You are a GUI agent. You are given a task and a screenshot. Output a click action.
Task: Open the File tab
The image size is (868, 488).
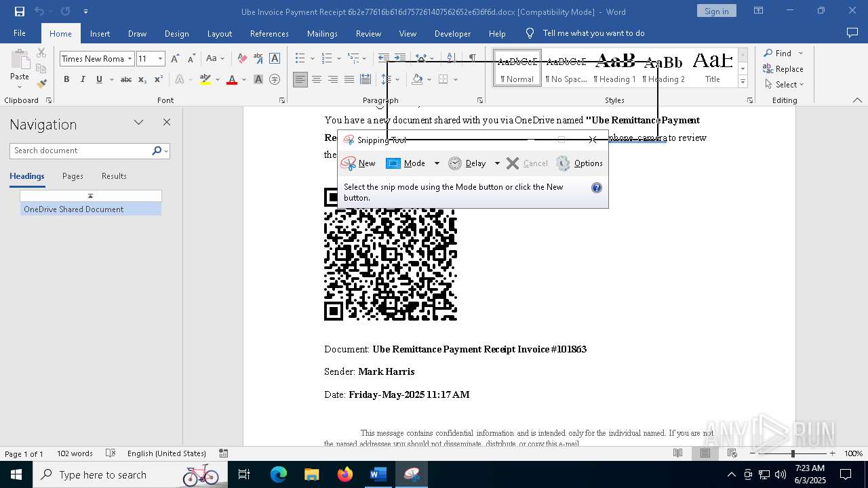click(x=20, y=33)
